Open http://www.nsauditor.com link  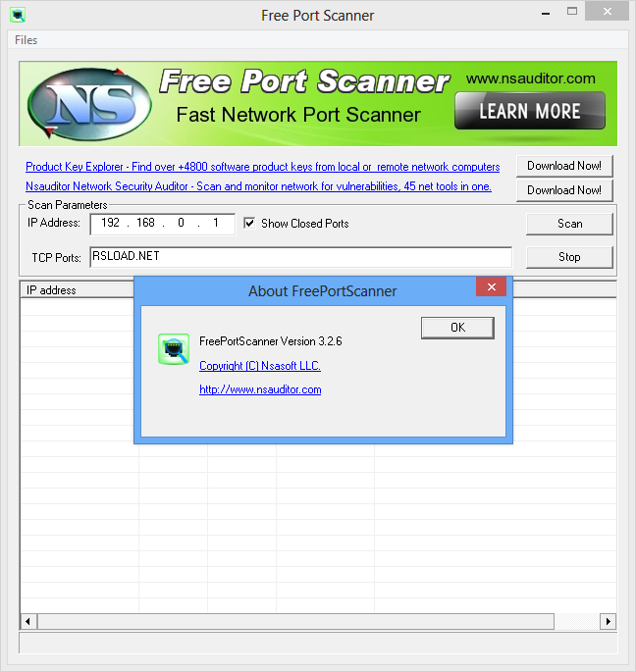(x=260, y=389)
